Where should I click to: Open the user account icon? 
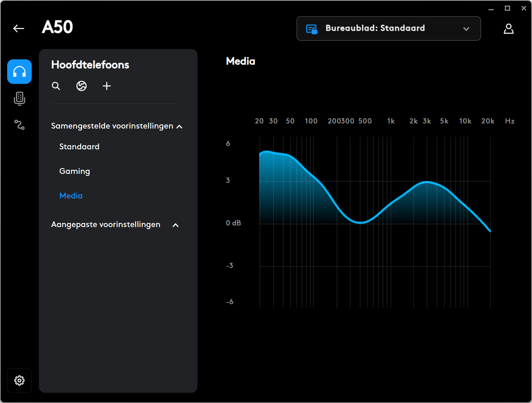pyautogui.click(x=509, y=29)
